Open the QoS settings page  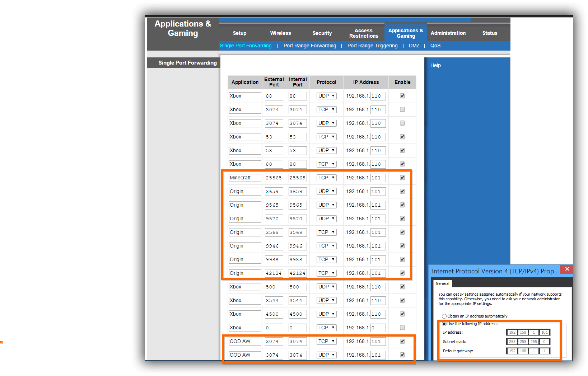435,46
